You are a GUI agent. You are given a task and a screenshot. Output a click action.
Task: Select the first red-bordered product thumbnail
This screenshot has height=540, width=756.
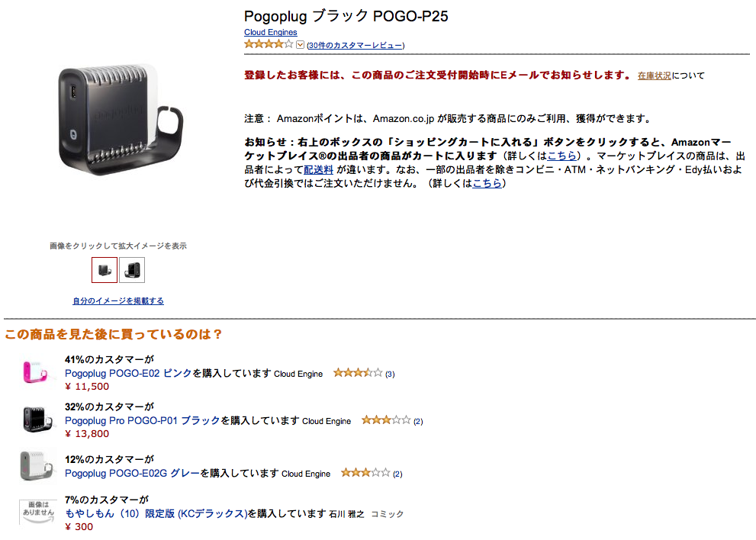coord(105,270)
